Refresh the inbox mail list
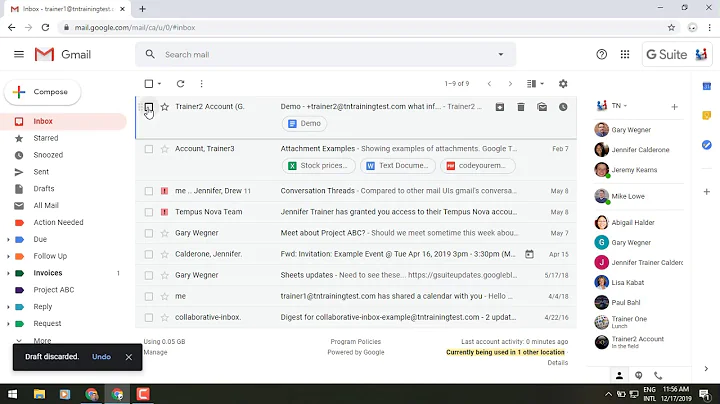 [180, 84]
